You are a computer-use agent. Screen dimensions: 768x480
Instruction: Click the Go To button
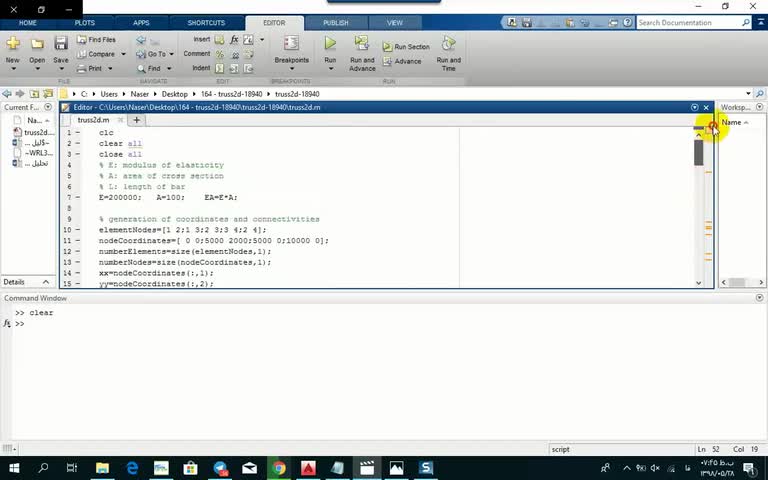tap(151, 54)
